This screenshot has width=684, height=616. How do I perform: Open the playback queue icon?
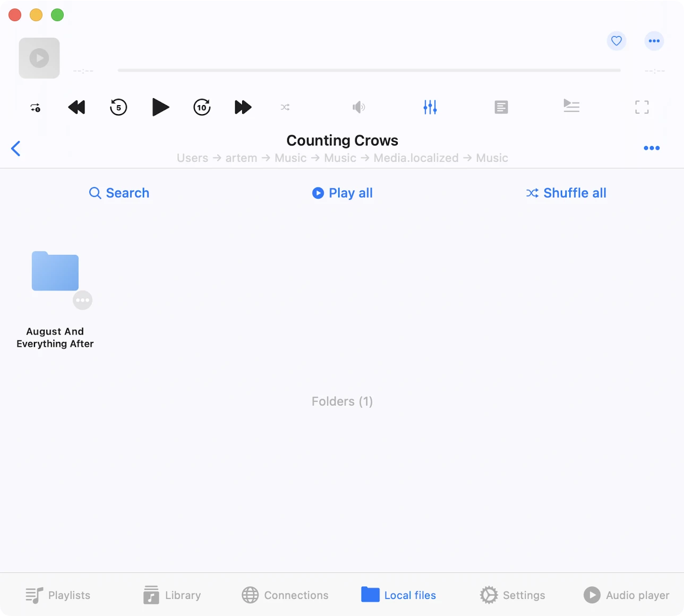click(x=571, y=106)
